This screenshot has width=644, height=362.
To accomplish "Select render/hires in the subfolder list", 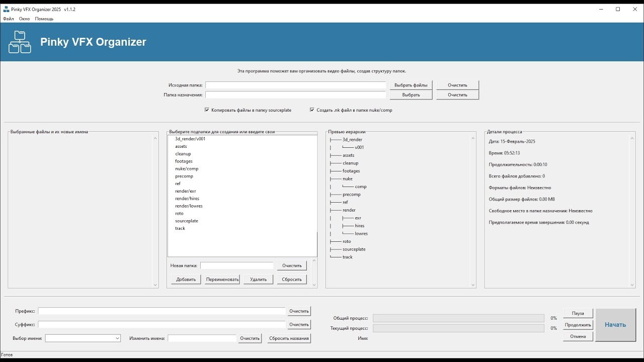I will [187, 199].
